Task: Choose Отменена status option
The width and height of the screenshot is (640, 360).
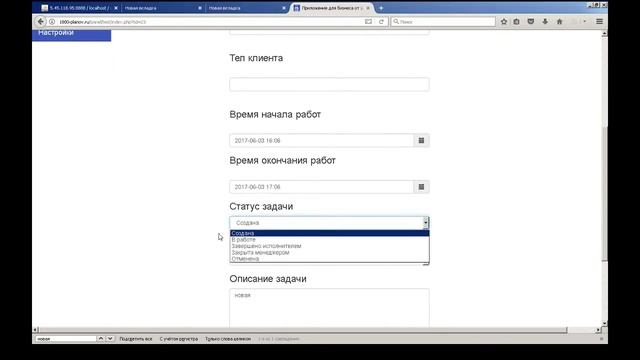Action: point(329,259)
